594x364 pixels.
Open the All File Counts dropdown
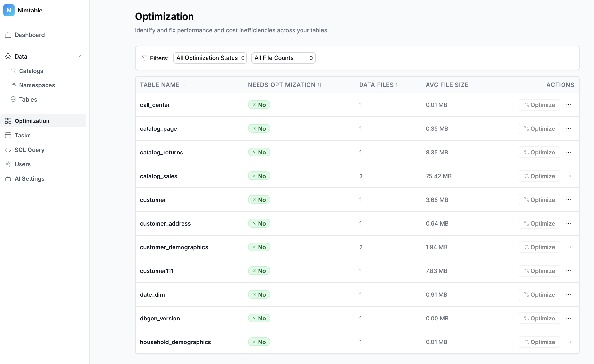tap(283, 58)
